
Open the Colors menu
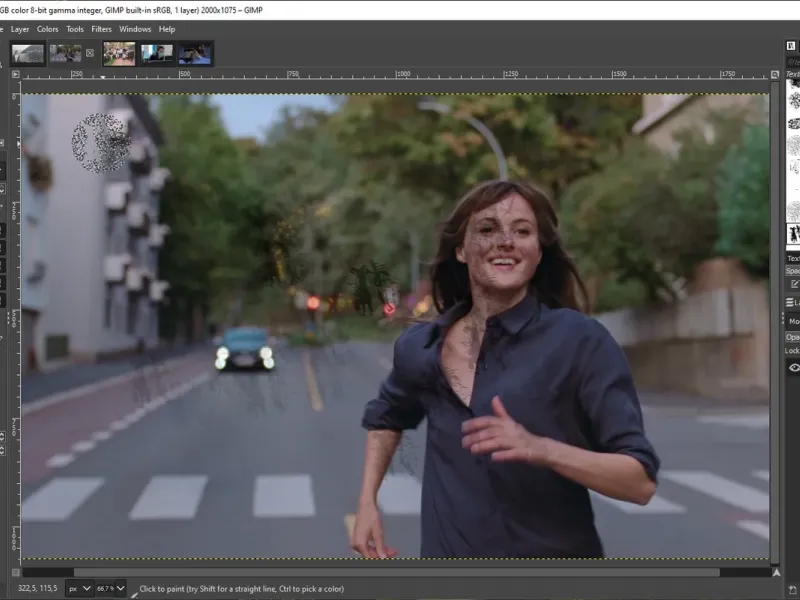pos(47,29)
